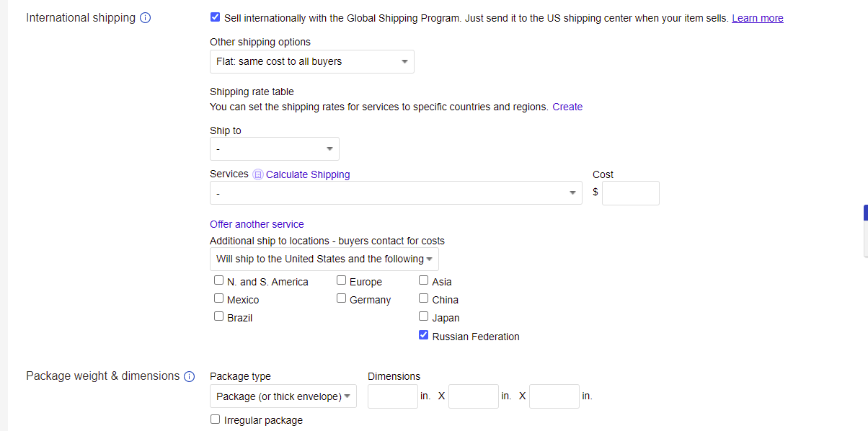868x431 pixels.
Task: Click the calculator icon next to Calculate Shipping
Action: (x=258, y=174)
